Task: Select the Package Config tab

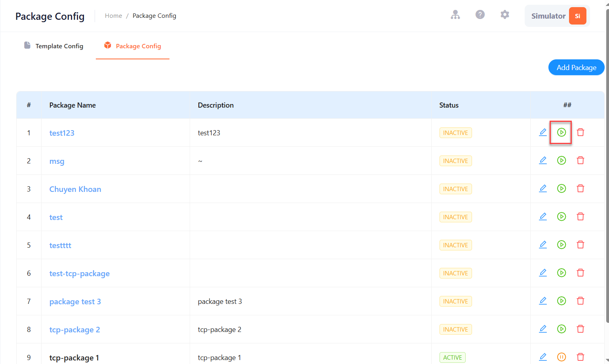Action: point(133,46)
